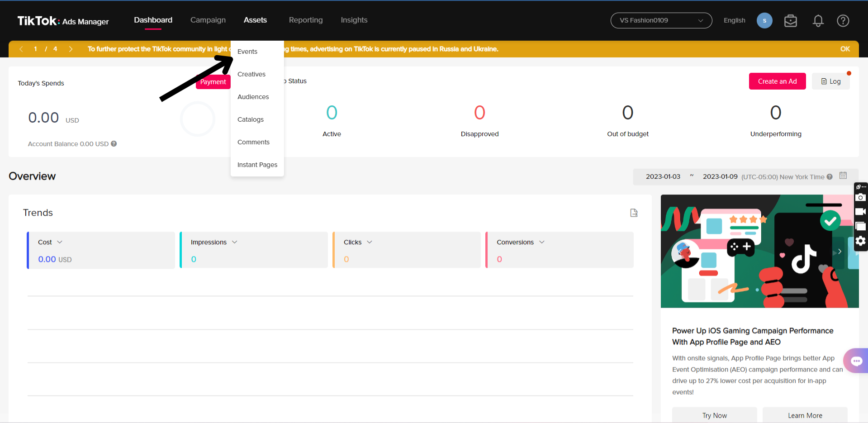Viewport: 868px width, 423px height.
Task: Click the video record icon in side toolbar
Action: click(x=861, y=212)
